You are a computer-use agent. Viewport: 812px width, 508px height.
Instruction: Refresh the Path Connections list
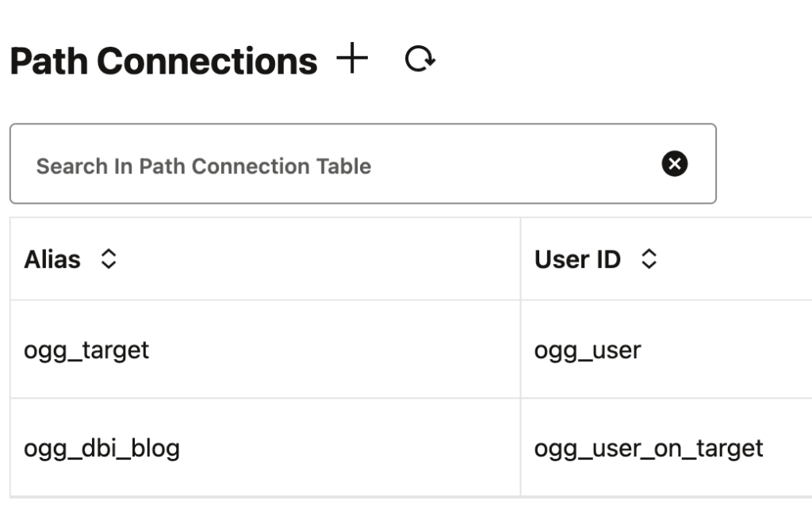[x=420, y=58]
